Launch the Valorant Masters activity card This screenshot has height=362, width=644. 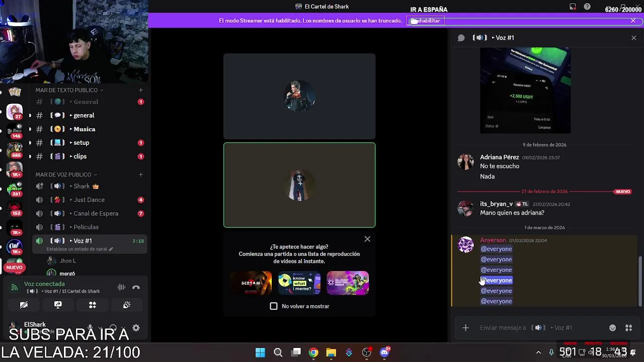[348, 283]
